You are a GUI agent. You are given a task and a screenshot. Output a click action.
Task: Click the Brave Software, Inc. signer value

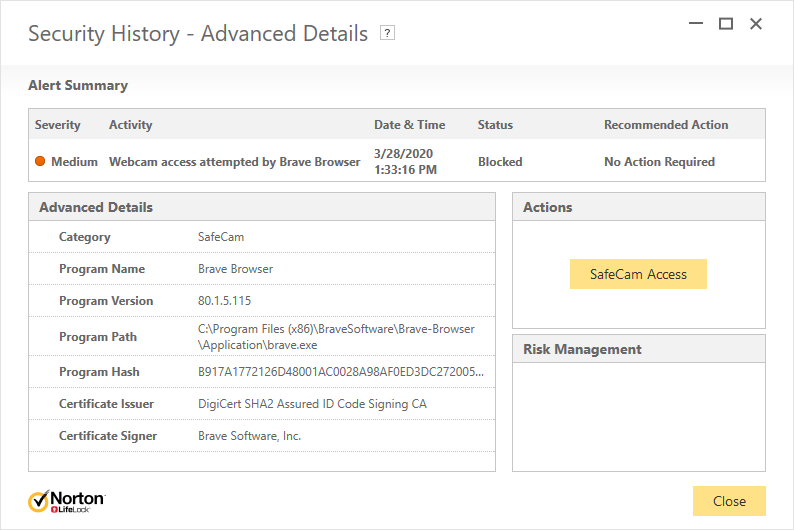[249, 436]
